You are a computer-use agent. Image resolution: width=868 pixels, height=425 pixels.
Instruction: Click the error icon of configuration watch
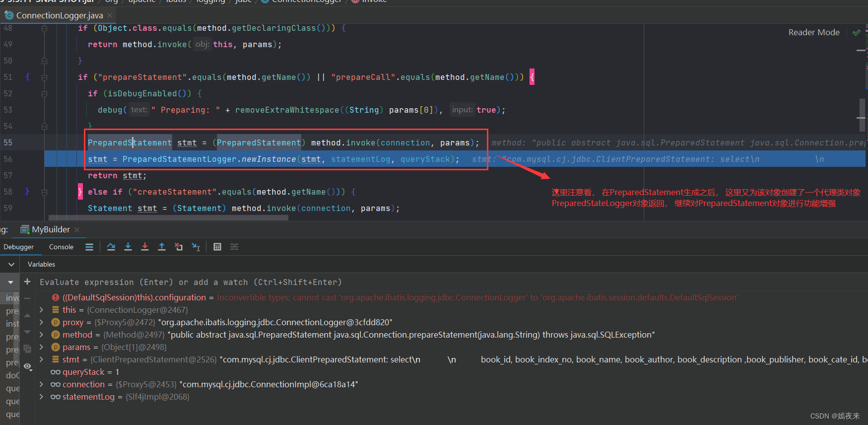[56, 297]
